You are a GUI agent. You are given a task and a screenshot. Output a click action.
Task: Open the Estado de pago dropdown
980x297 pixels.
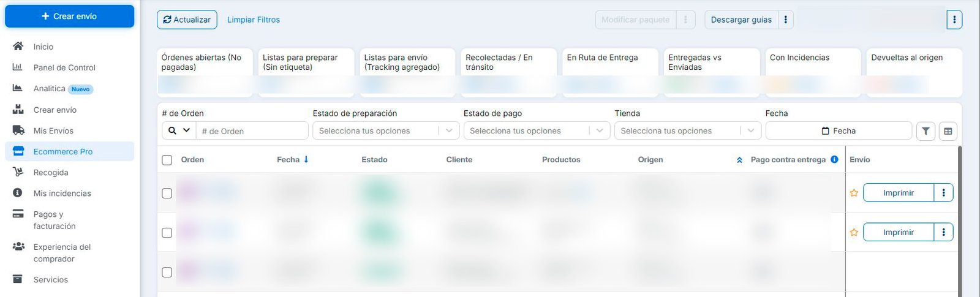537,130
